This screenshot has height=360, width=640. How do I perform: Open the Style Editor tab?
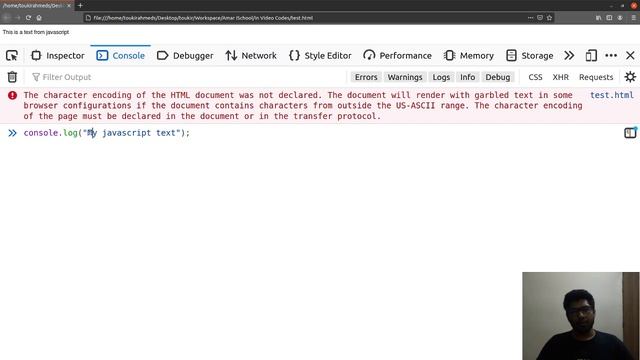(320, 56)
